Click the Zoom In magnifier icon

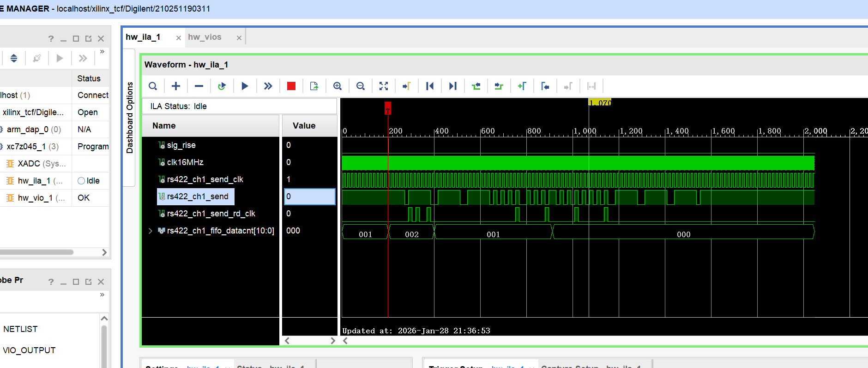coord(338,86)
